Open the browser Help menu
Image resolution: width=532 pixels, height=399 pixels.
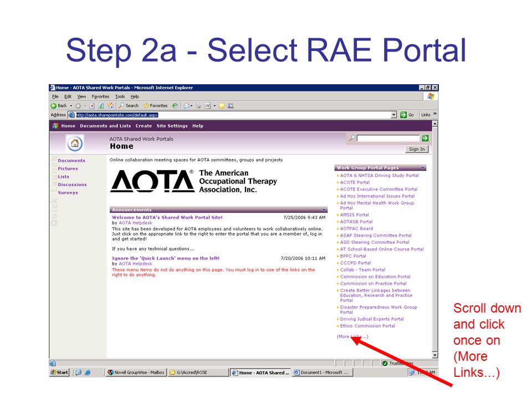click(x=135, y=96)
